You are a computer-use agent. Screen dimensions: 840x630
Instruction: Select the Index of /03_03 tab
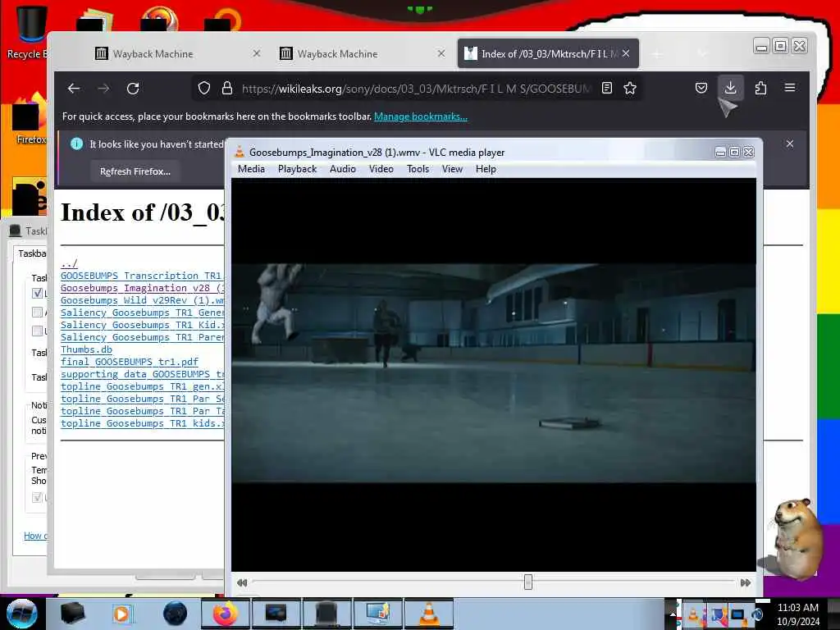coord(548,53)
